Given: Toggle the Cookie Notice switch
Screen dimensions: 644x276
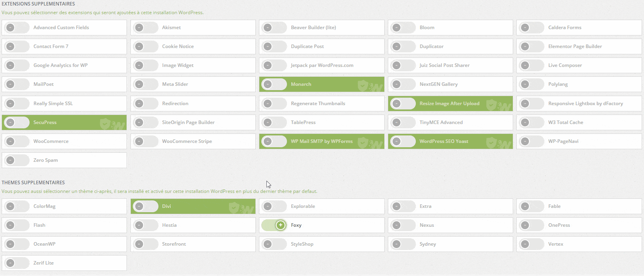Looking at the screenshot, I should pos(145,46).
